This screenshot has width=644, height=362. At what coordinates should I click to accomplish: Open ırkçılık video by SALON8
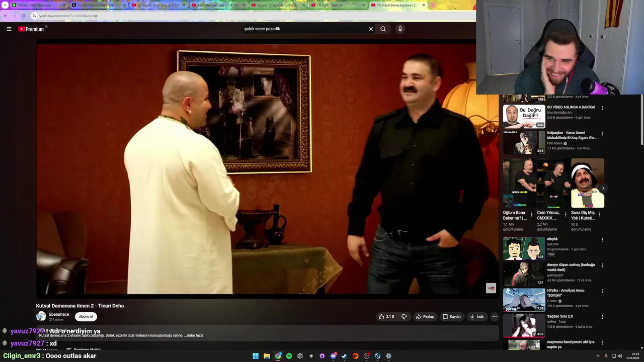[x=524, y=248]
